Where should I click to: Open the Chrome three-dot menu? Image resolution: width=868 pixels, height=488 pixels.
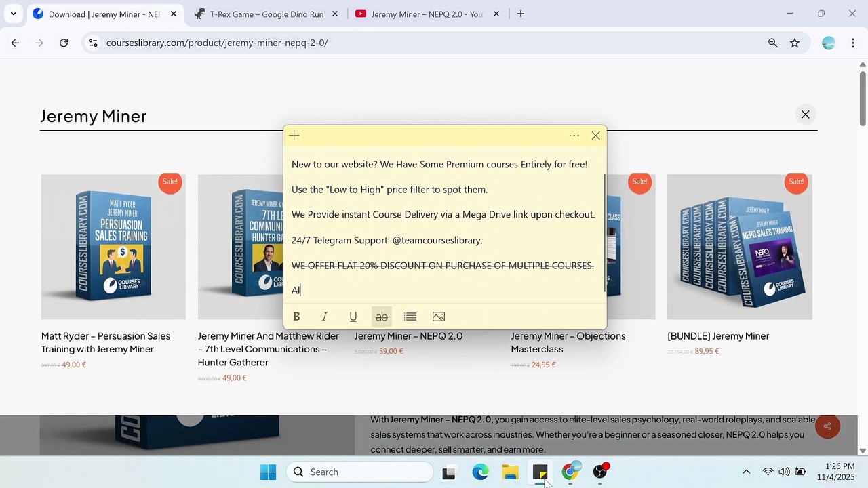[x=852, y=43]
